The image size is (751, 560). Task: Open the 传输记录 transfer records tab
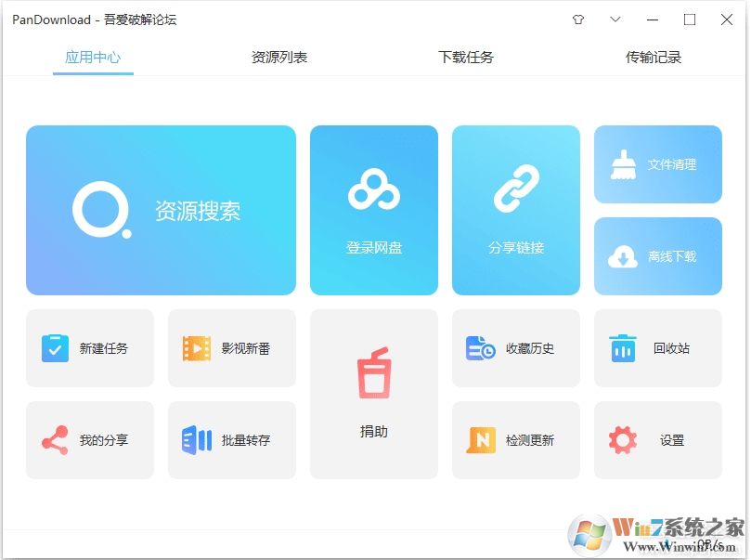coord(653,57)
